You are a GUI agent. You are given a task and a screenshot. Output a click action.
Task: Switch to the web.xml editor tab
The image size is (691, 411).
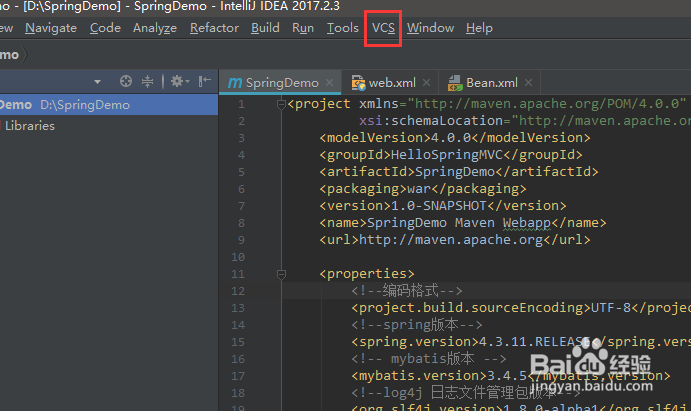click(392, 83)
